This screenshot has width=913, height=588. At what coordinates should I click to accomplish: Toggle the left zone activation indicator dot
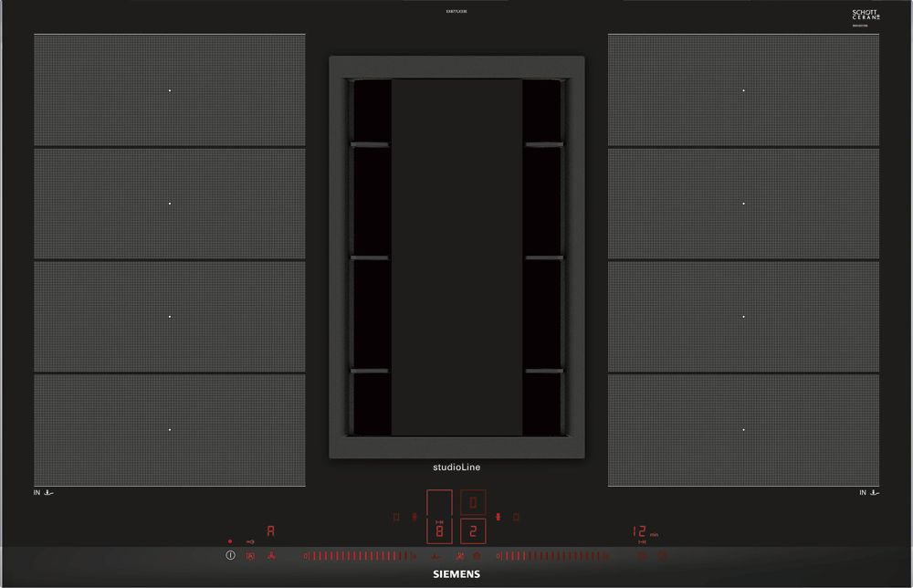coord(229,541)
